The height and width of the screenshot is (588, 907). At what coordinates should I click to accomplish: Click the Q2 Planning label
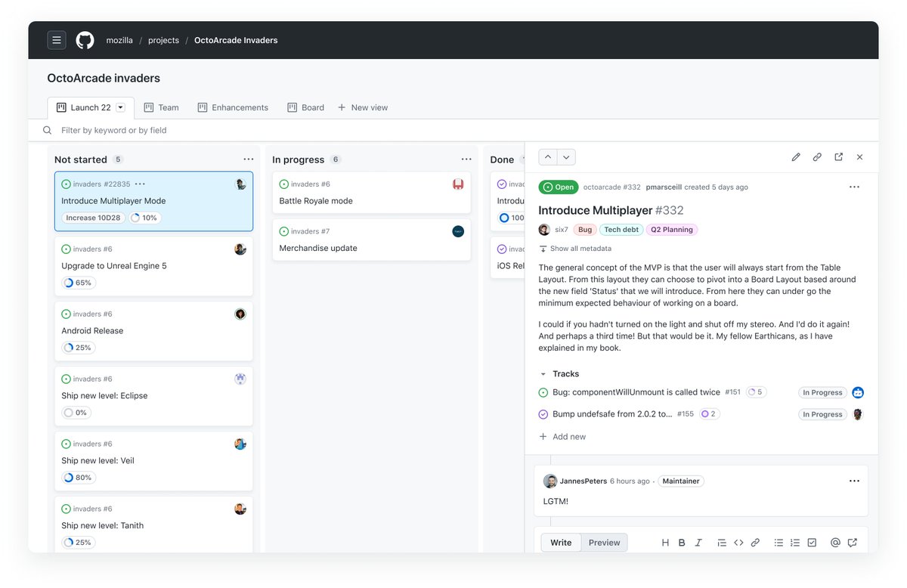pos(672,230)
